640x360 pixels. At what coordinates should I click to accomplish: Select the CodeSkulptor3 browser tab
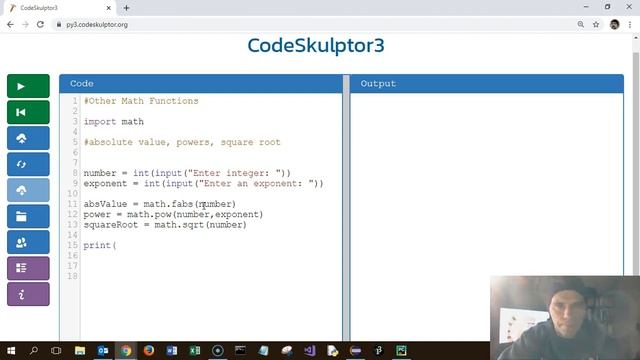60,8
